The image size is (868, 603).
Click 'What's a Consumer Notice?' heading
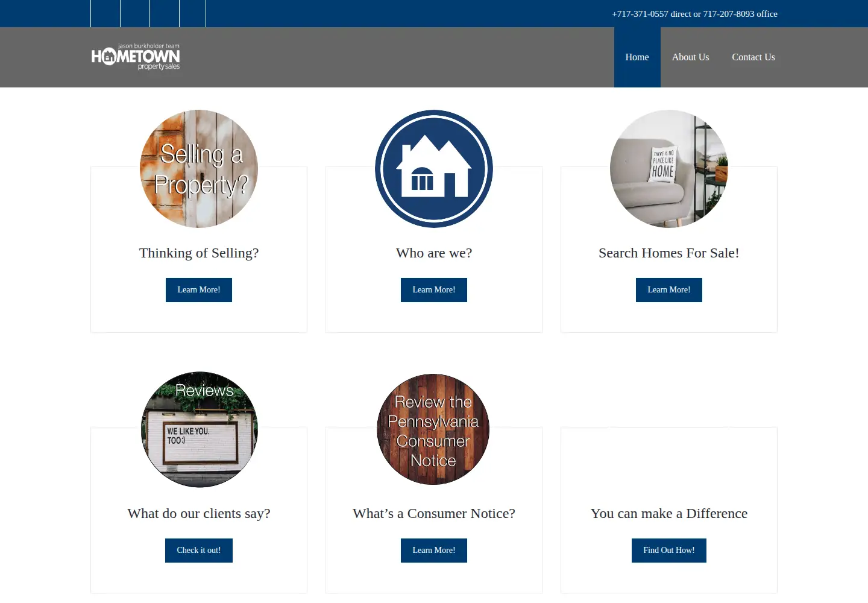point(434,514)
